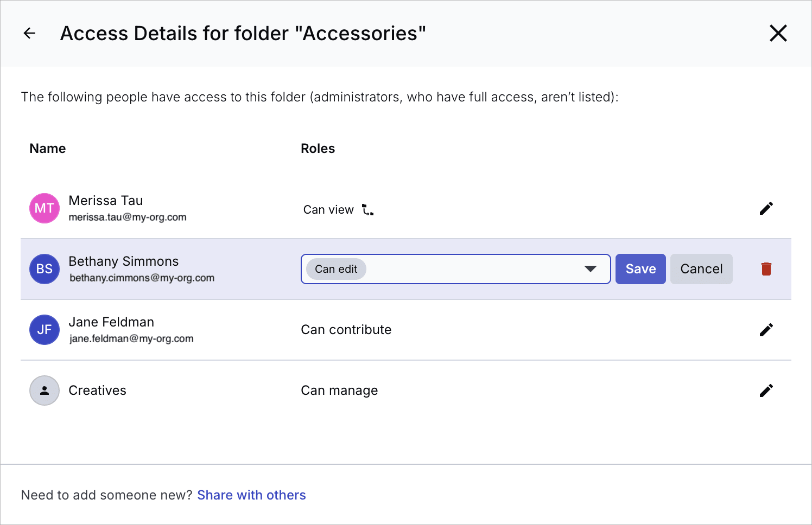This screenshot has height=525, width=812.
Task: Delete Bethany Simmons' access with trash icon
Action: pyautogui.click(x=766, y=269)
